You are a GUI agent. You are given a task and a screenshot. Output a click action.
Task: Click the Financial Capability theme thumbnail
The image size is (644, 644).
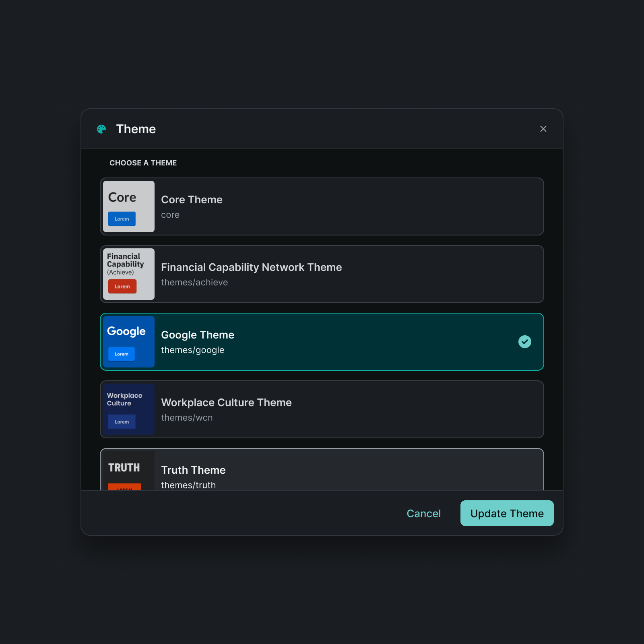128,274
